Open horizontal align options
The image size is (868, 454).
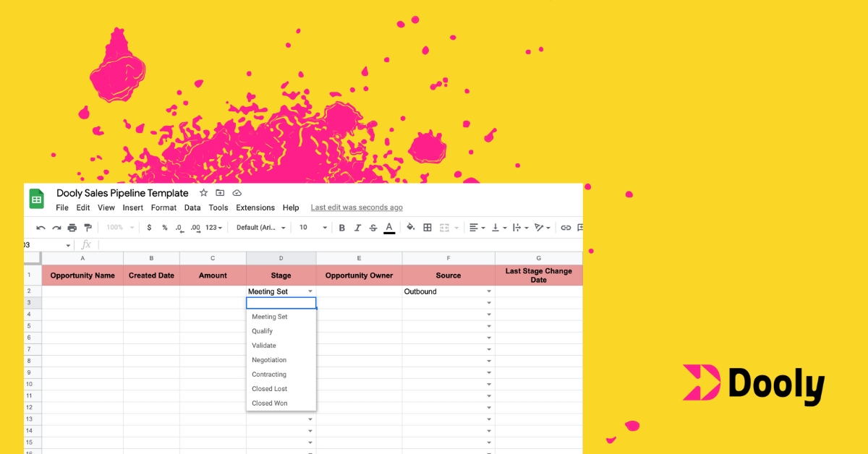point(477,228)
